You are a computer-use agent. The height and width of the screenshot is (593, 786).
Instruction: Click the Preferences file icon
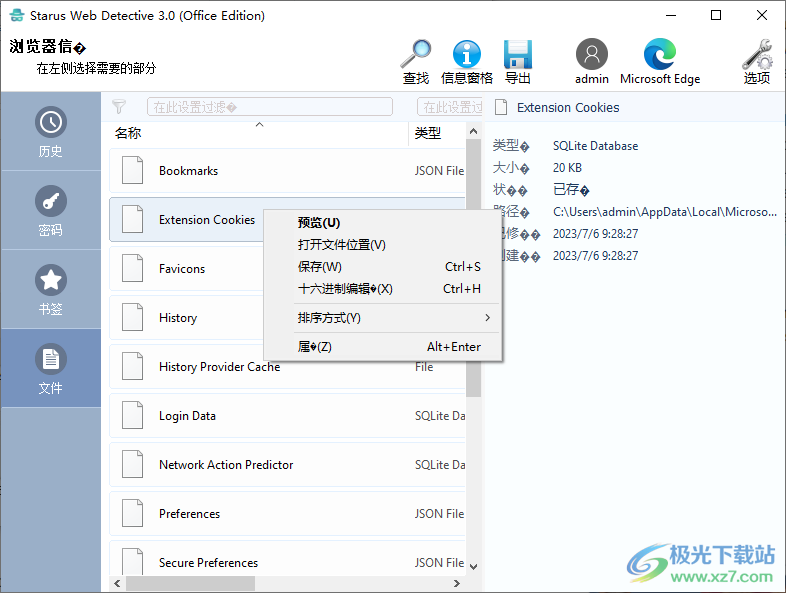click(x=132, y=513)
